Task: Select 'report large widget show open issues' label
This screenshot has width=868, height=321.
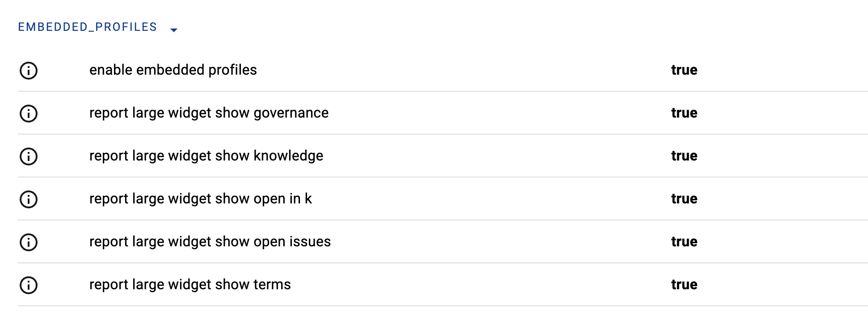Action: click(210, 242)
